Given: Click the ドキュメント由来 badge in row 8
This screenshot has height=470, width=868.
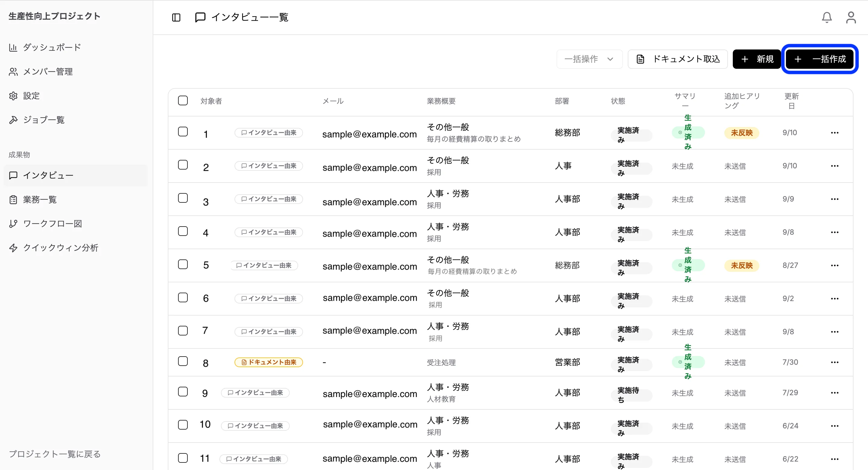Looking at the screenshot, I should [x=269, y=362].
